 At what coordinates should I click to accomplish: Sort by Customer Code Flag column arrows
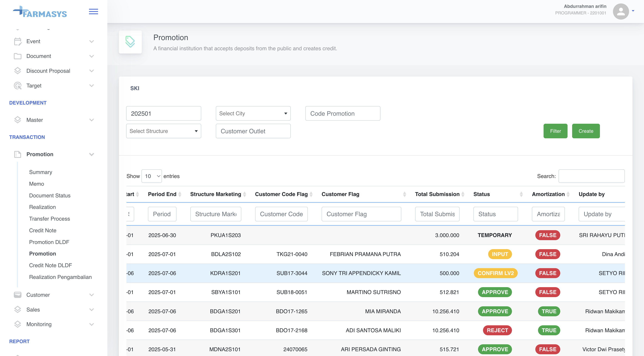(x=311, y=194)
